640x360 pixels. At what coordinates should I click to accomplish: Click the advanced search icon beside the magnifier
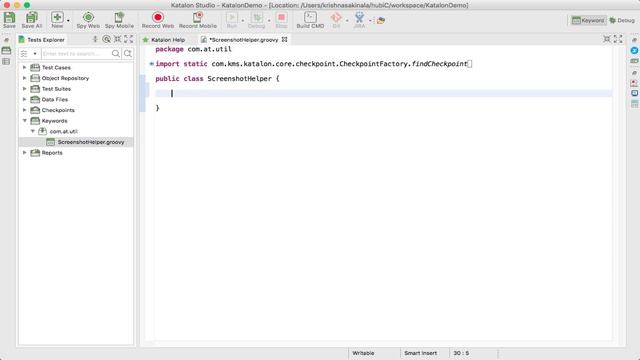click(128, 53)
